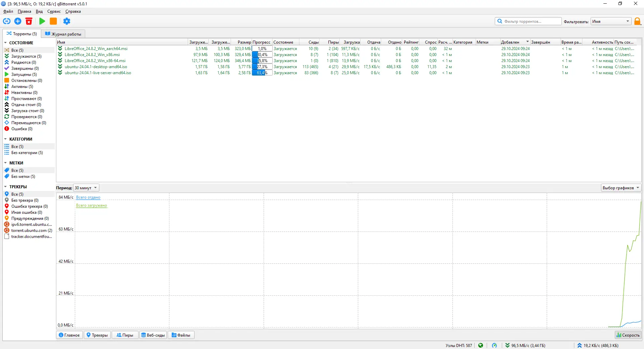Screen dimensions: 644x349
Task: Switch to the Журнал работы tab
Action: tap(63, 34)
